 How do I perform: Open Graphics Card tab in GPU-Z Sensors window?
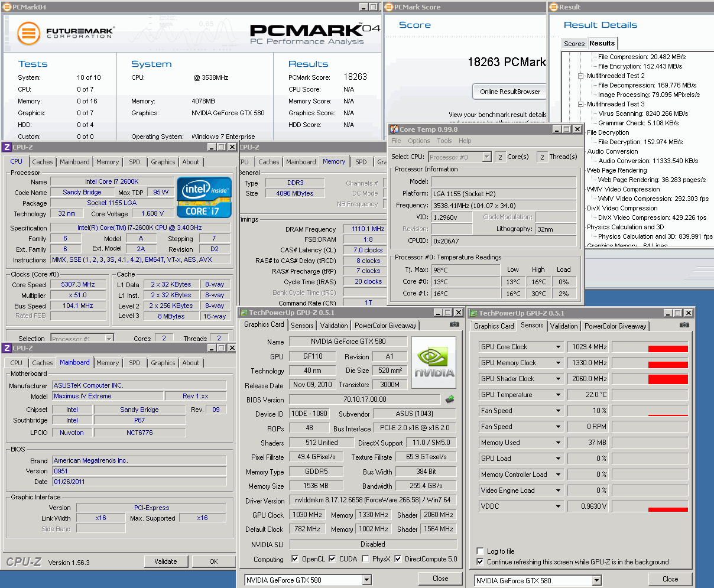pos(494,326)
